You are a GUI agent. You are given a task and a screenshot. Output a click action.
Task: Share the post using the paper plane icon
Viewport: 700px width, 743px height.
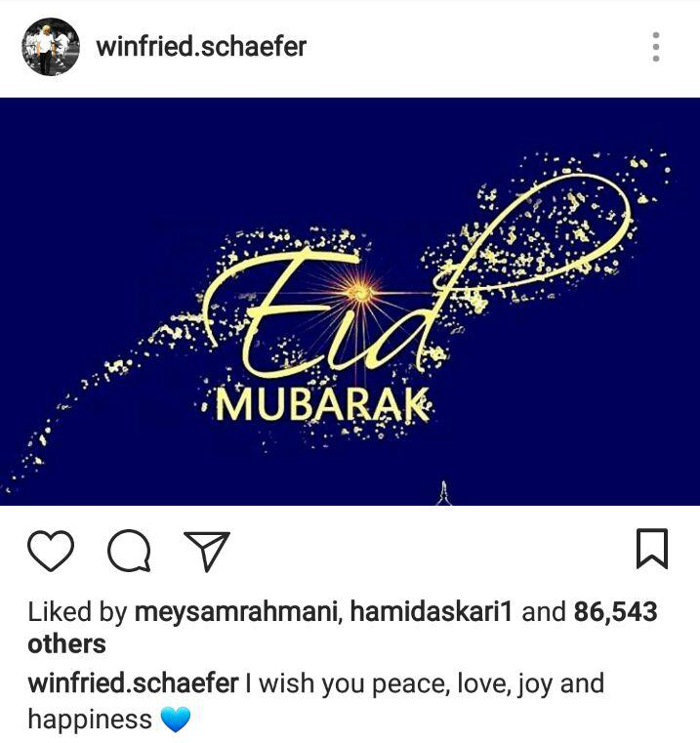point(207,551)
